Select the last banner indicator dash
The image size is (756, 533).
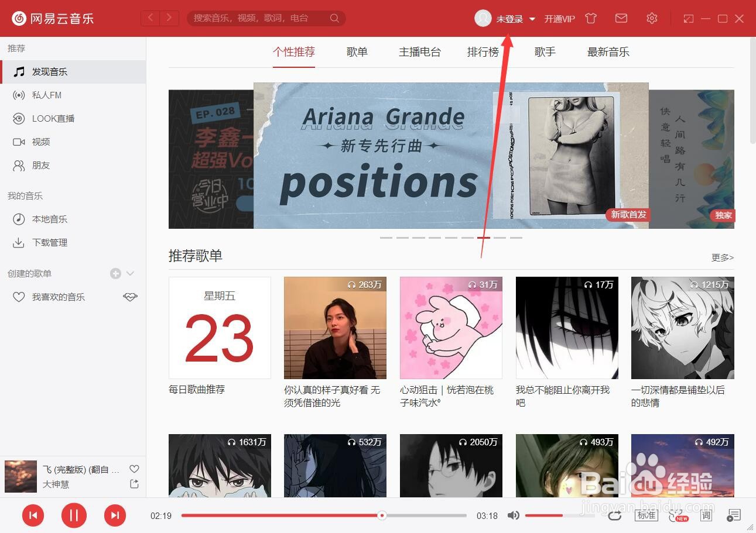[516, 238]
